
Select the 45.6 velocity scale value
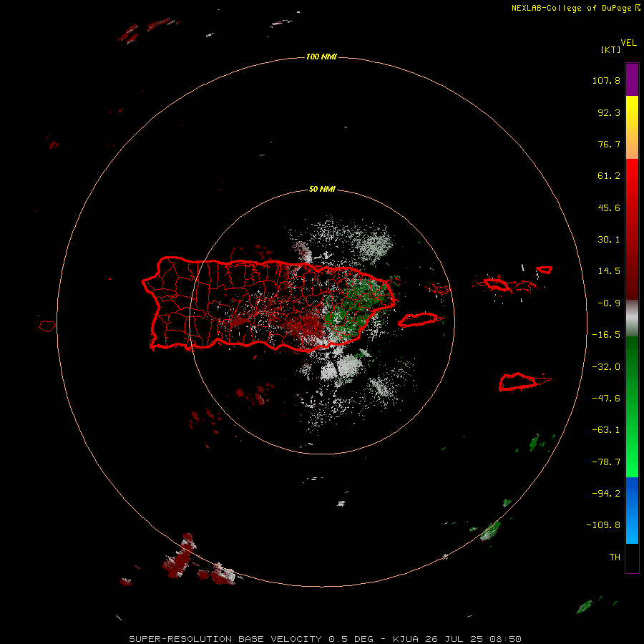click(x=609, y=208)
